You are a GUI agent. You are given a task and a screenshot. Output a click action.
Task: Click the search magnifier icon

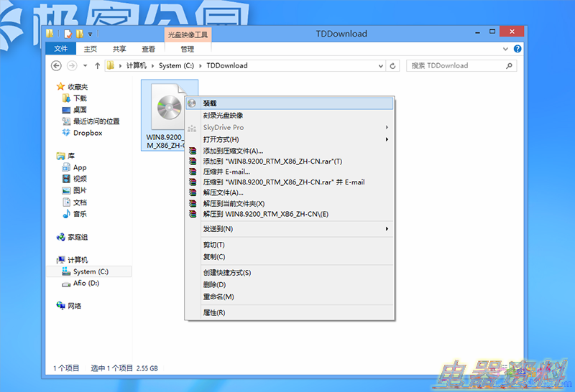click(x=509, y=65)
